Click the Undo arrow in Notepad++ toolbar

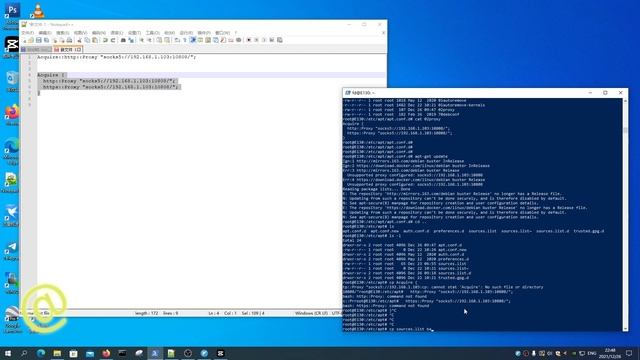coord(105,40)
